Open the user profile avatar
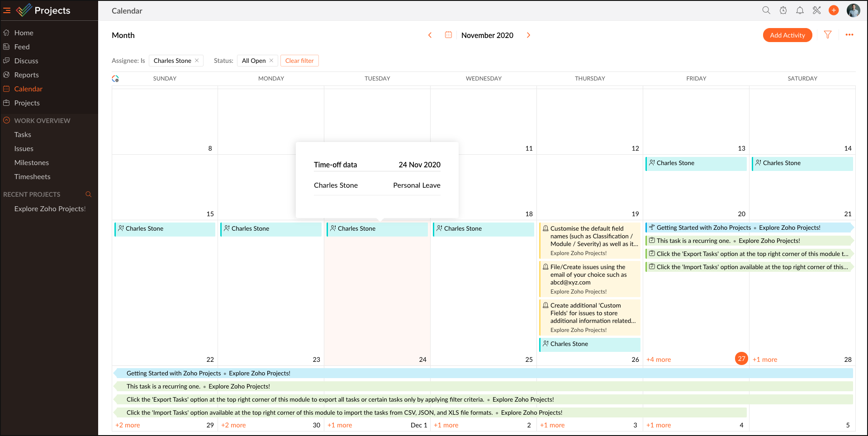Image resolution: width=868 pixels, height=436 pixels. [x=854, y=10]
